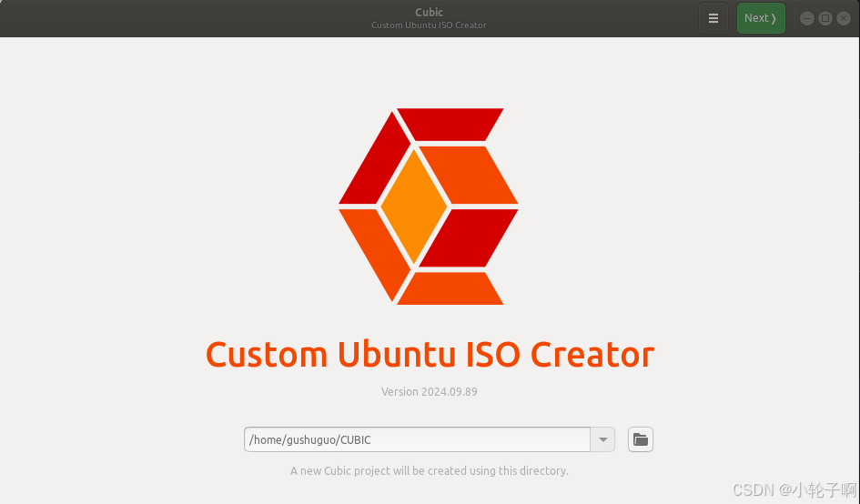Click the 'A new Cubic project will be created' hint
This screenshot has height=504, width=860.
(430, 470)
